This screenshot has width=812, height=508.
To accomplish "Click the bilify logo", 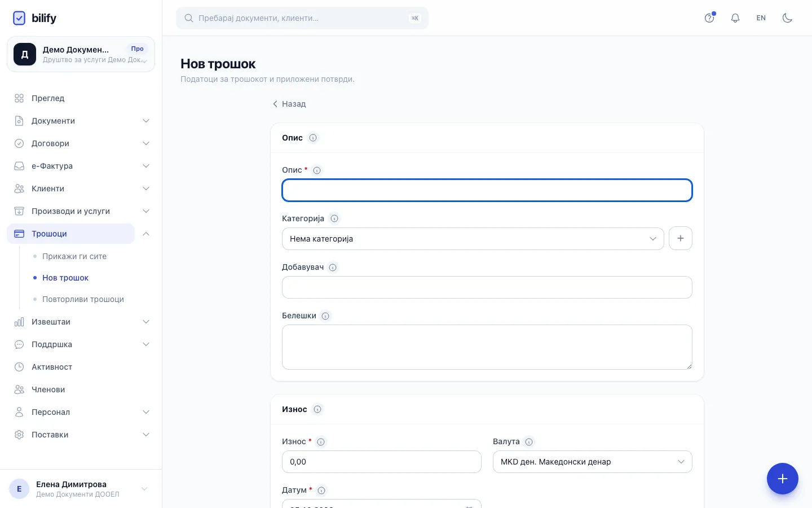I will tap(34, 18).
